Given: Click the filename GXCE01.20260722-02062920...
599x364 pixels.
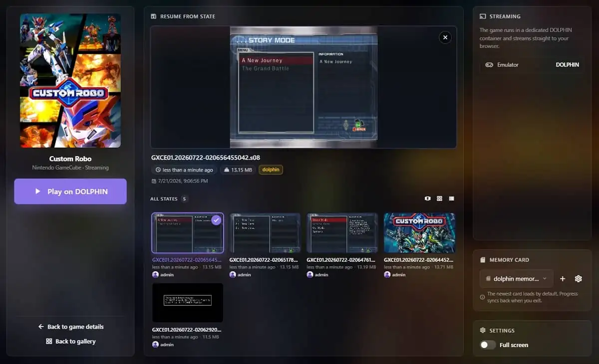Looking at the screenshot, I should [187, 330].
